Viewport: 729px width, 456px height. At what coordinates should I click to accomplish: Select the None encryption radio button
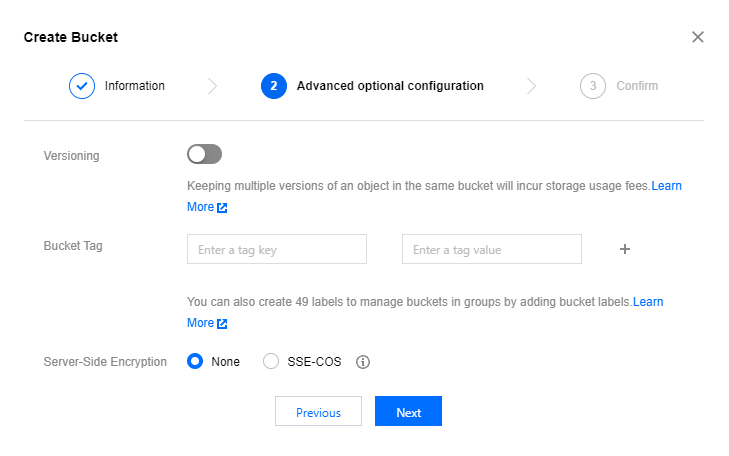click(x=196, y=362)
